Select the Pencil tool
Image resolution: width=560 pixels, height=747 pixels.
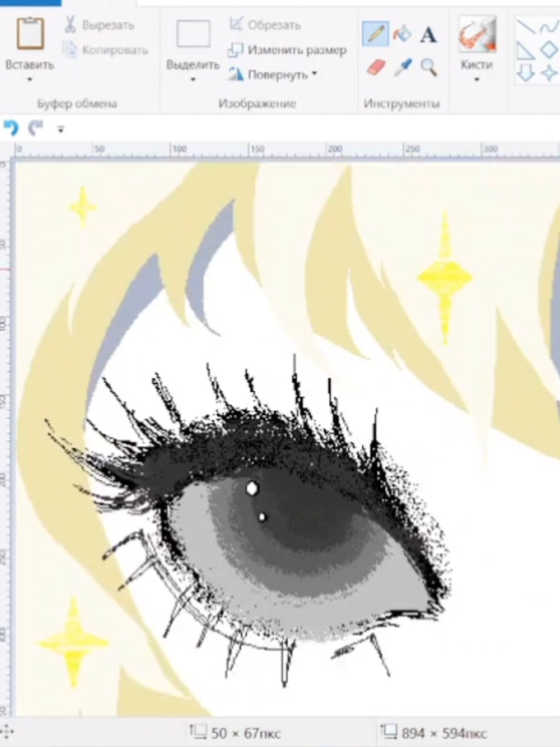(375, 34)
